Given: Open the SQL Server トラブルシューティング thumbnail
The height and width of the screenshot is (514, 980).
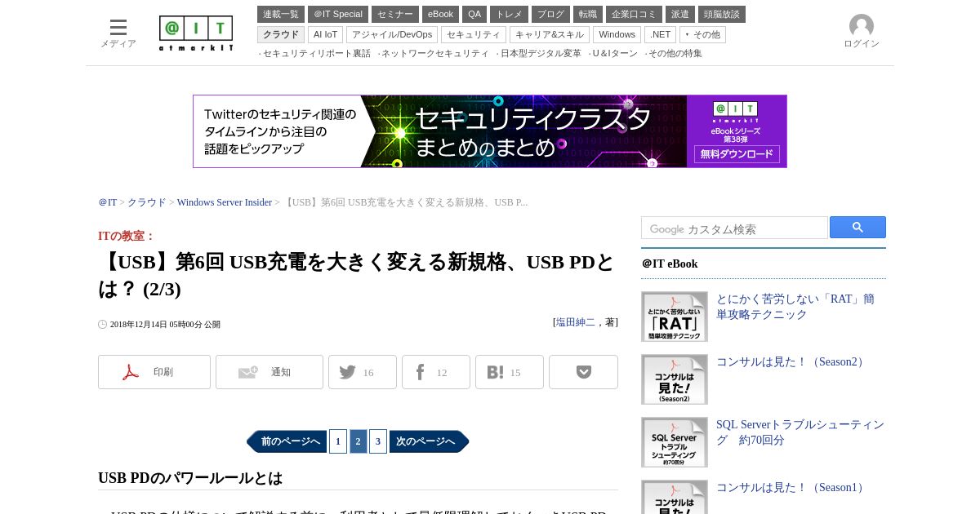Looking at the screenshot, I should (675, 442).
